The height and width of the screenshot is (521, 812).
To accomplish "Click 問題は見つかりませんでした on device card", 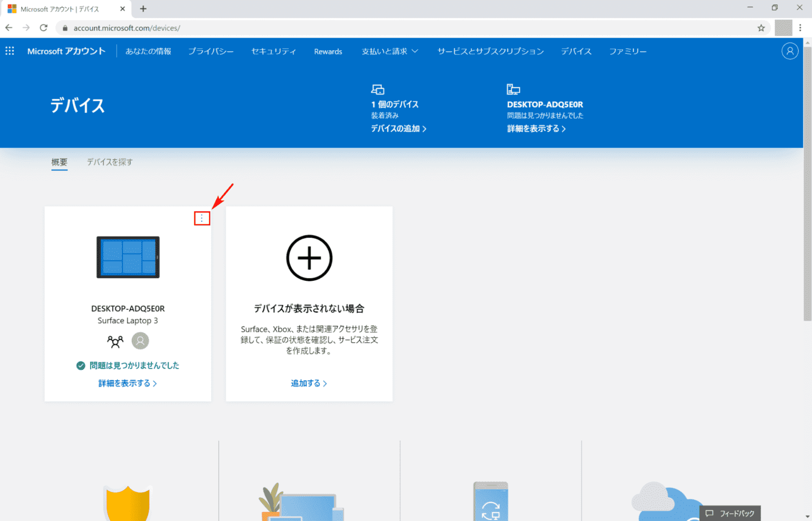I will (x=134, y=366).
